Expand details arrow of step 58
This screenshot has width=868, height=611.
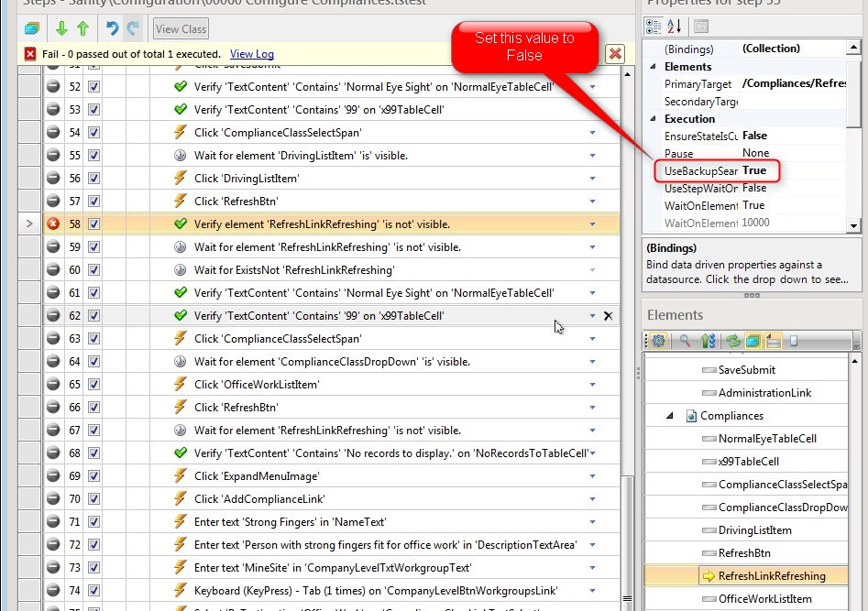[x=592, y=224]
